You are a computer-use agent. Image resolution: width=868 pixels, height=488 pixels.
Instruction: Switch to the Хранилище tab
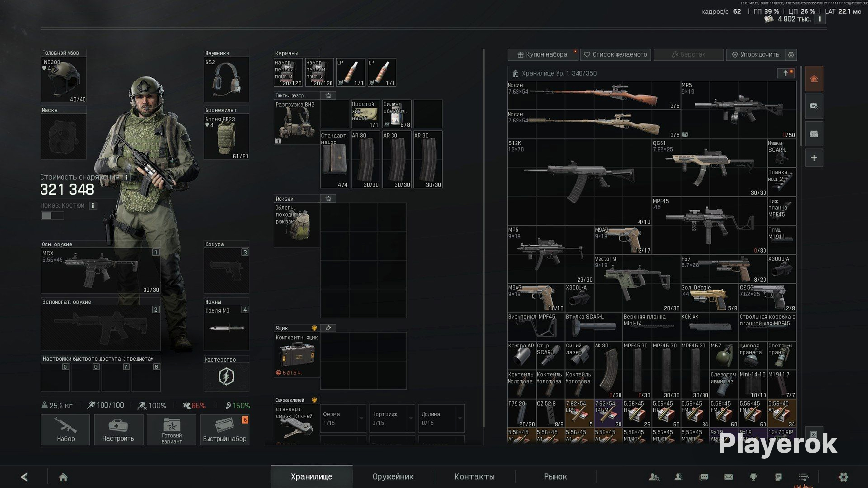(x=311, y=477)
